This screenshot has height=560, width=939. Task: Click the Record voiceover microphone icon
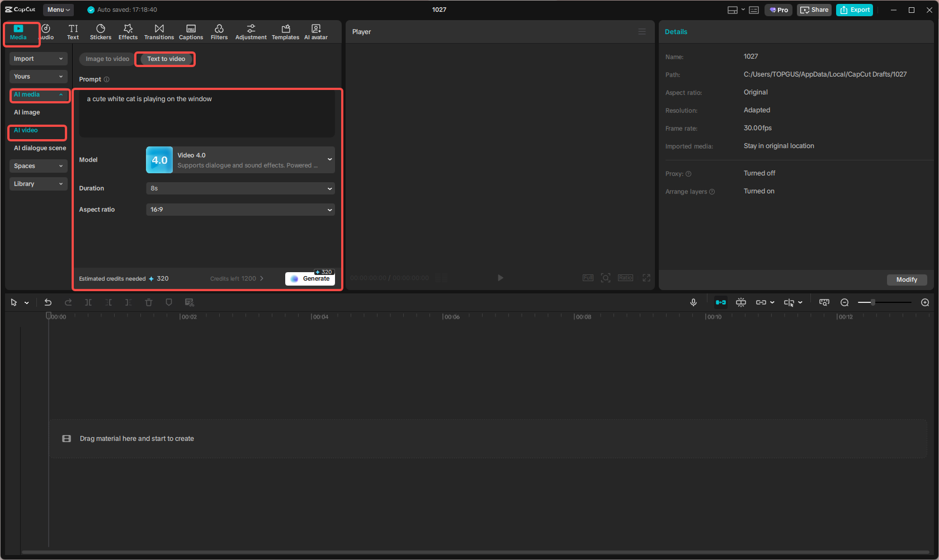[x=693, y=302]
